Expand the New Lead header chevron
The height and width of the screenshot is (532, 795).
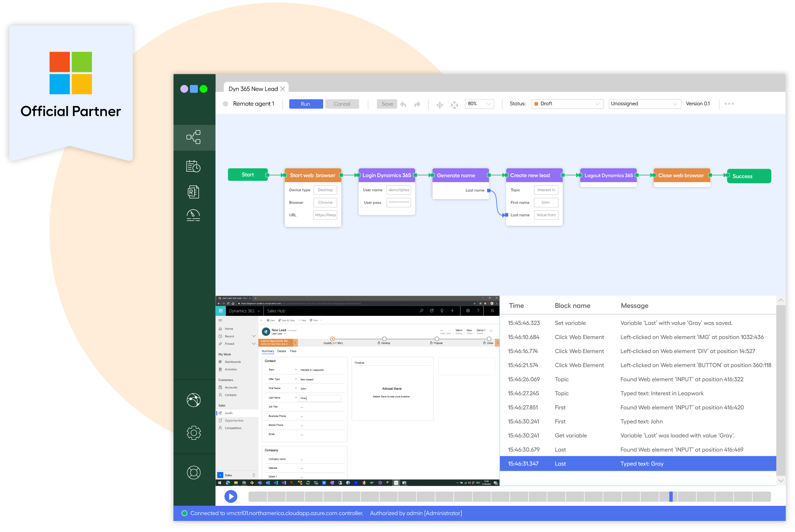[x=491, y=331]
